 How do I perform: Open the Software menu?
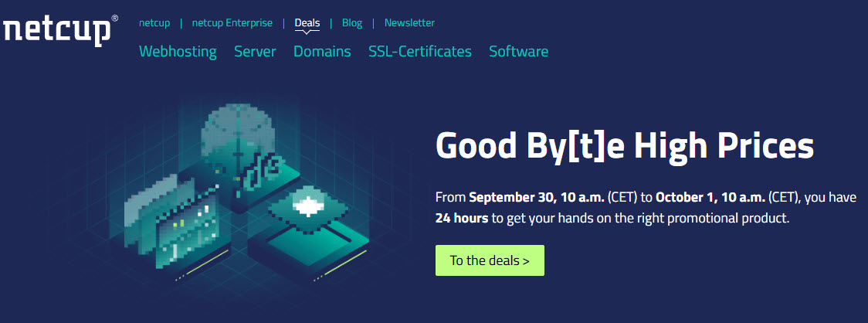pos(519,52)
